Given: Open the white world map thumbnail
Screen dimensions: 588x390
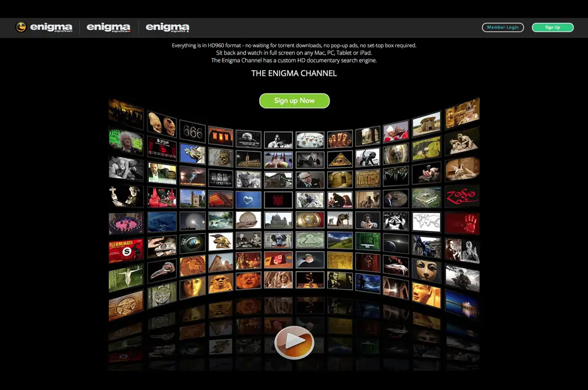Looking at the screenshot, I should pyautogui.click(x=427, y=221).
